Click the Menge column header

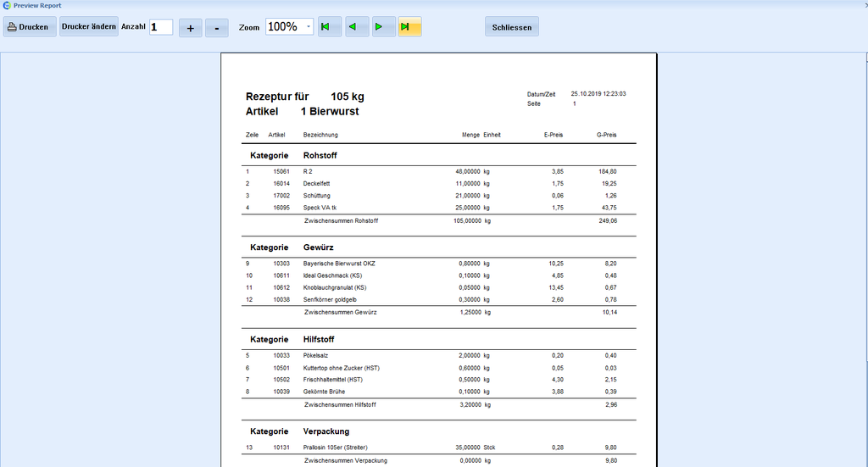[471, 135]
